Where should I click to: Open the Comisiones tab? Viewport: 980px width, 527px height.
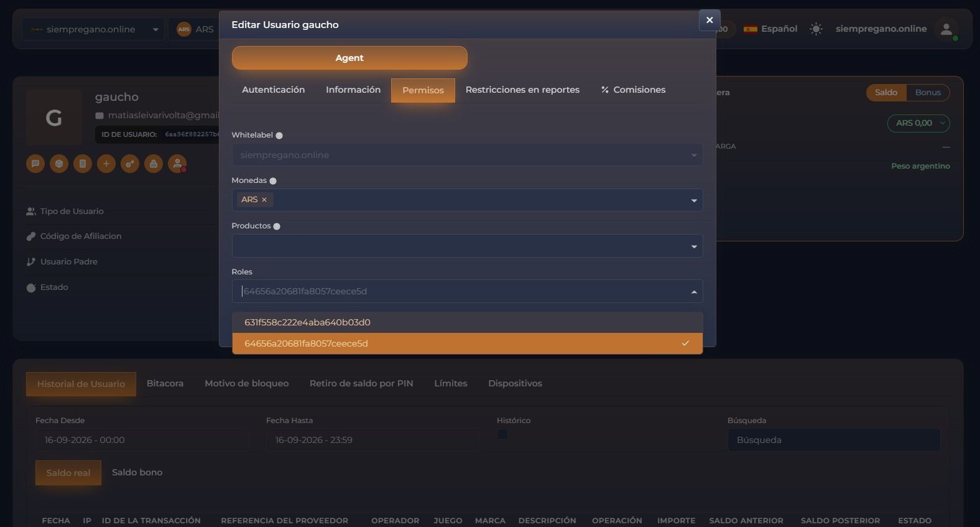pyautogui.click(x=633, y=90)
